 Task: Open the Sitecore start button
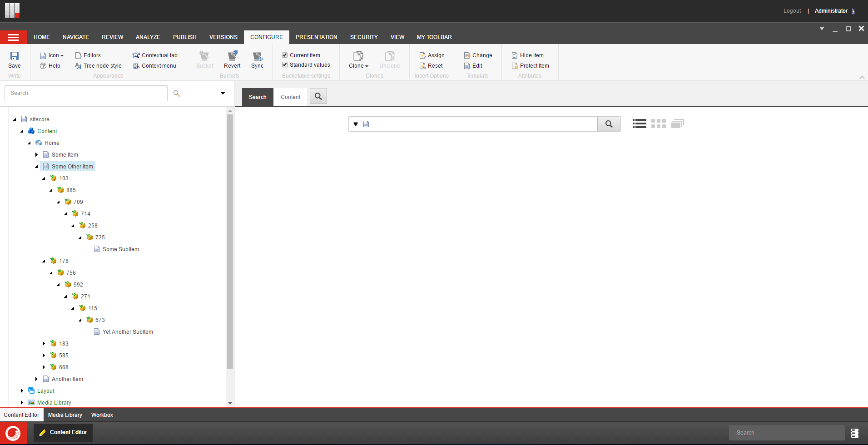(13, 433)
